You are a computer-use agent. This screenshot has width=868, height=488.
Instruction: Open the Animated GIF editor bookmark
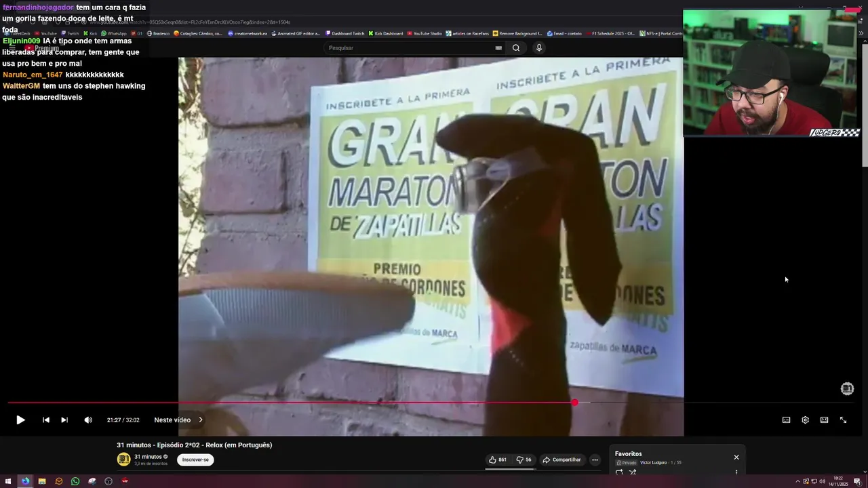pos(296,33)
